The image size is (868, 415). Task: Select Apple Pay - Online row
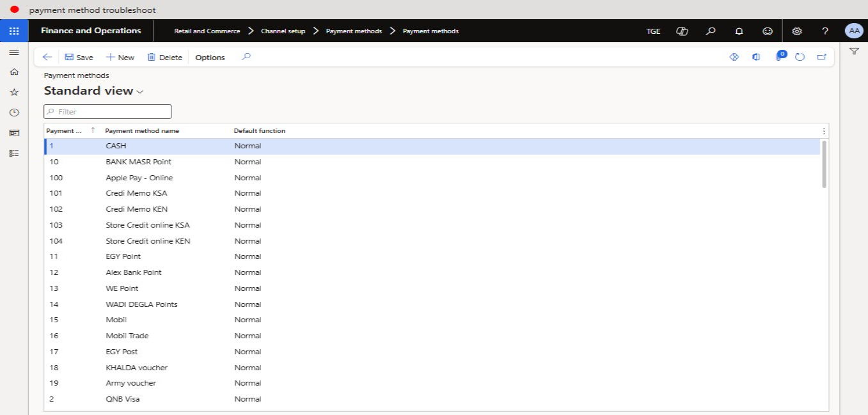tap(432, 178)
